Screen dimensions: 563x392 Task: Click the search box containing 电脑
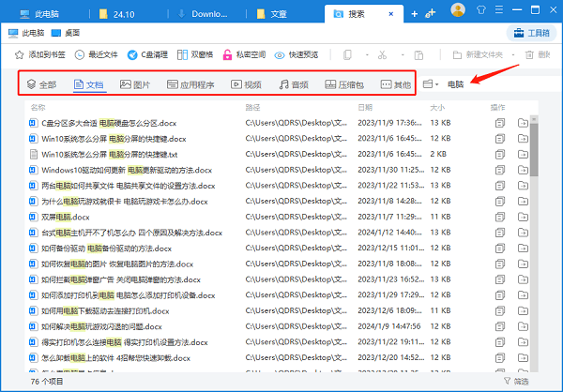pos(503,84)
